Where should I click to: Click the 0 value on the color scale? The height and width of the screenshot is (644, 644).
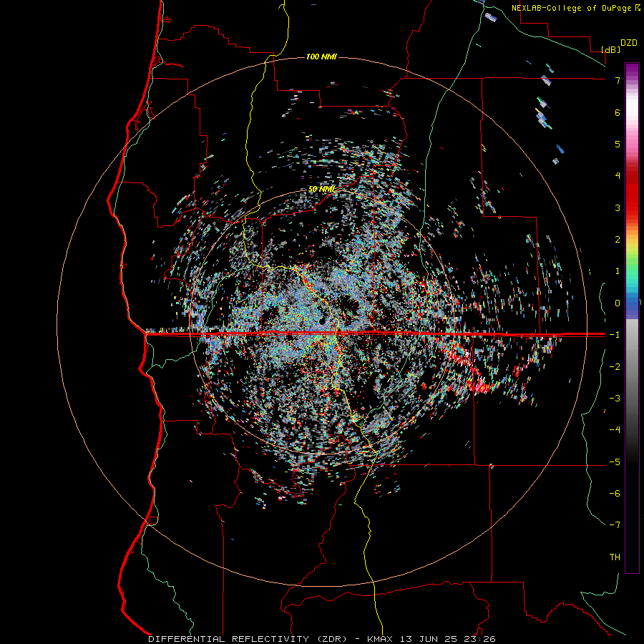[618, 303]
